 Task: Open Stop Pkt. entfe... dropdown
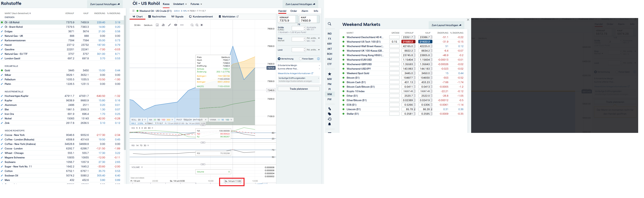tap(313, 38)
